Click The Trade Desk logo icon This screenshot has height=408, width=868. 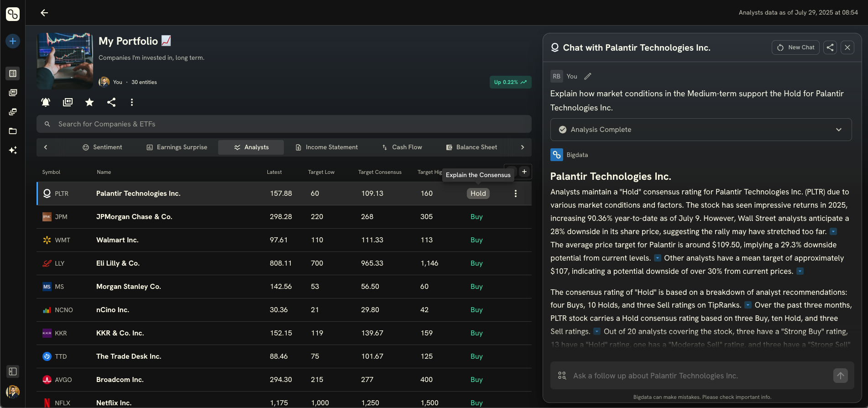click(x=47, y=356)
